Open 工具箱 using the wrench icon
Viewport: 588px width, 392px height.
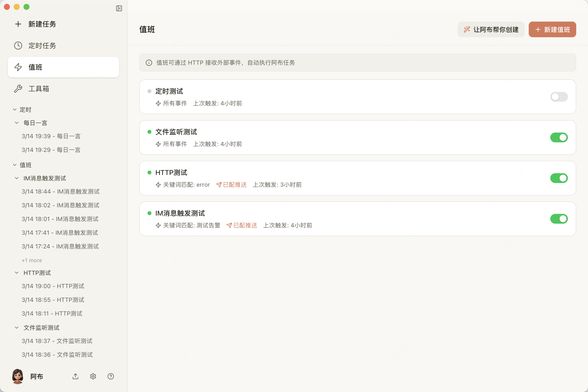tap(18, 89)
